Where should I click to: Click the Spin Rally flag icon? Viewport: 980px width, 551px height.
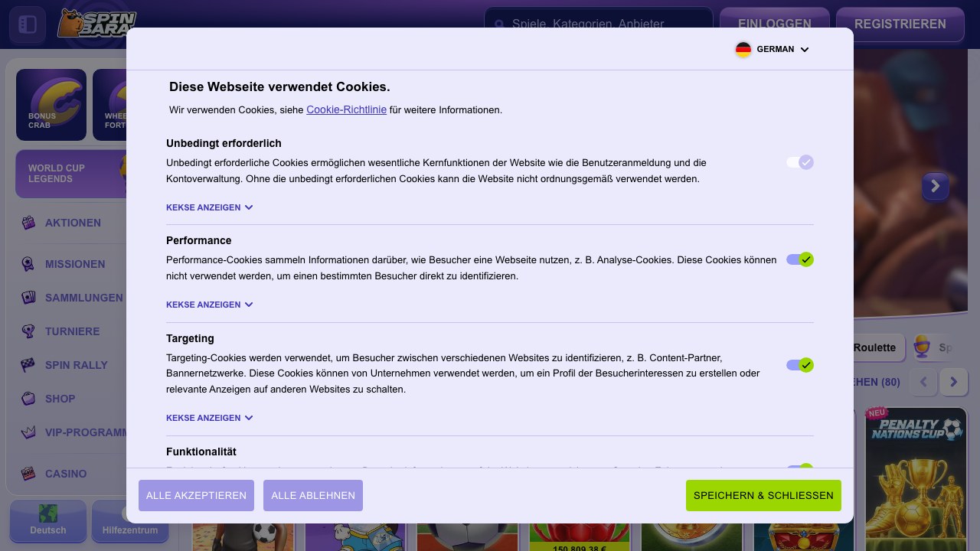(x=28, y=365)
